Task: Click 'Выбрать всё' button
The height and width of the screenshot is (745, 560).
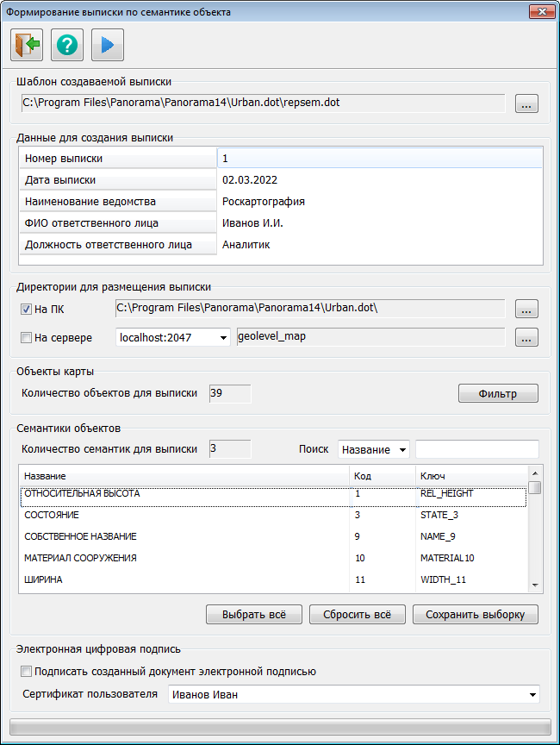Action: pyautogui.click(x=253, y=615)
